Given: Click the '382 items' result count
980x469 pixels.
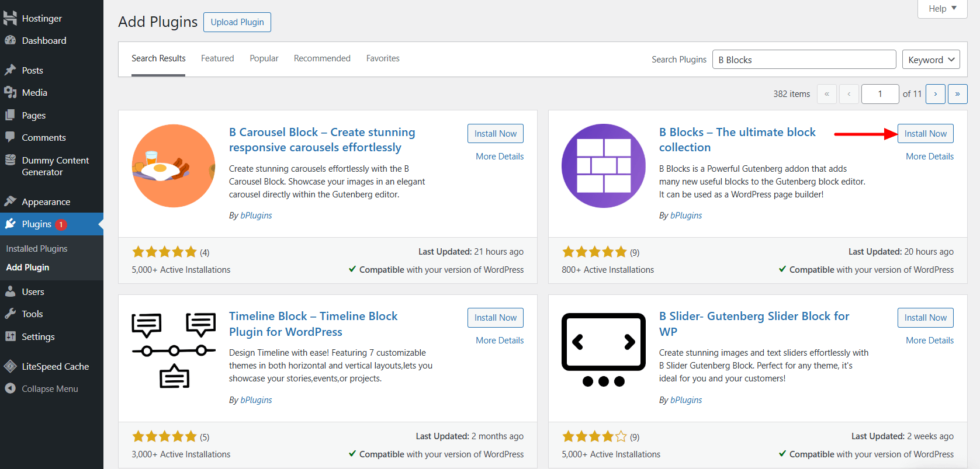Looking at the screenshot, I should [792, 94].
